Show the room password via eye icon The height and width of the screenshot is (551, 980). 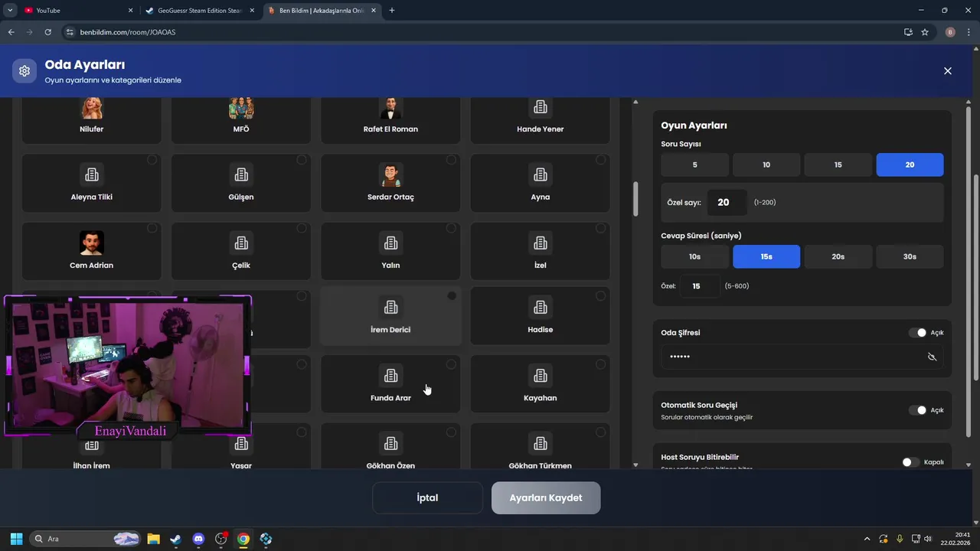click(x=932, y=357)
